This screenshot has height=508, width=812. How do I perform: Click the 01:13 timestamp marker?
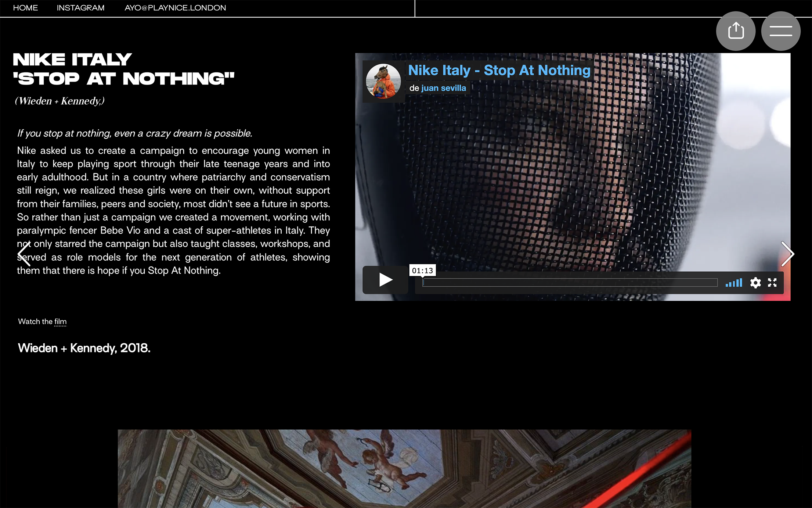point(422,271)
